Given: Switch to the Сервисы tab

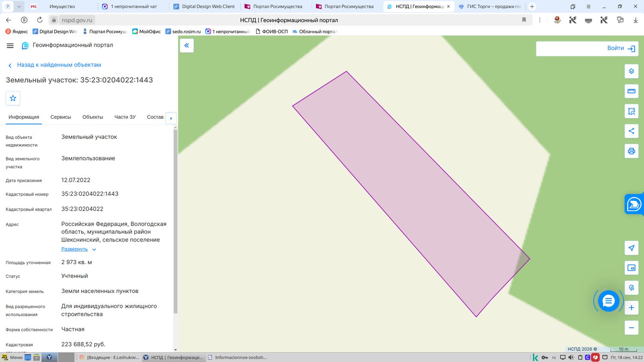Looking at the screenshot, I should tap(61, 117).
